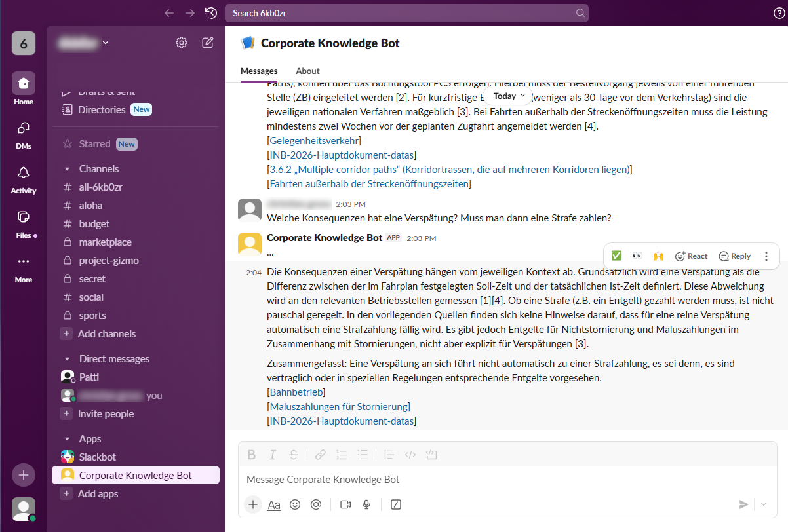Open the history clock icon
This screenshot has width=788, height=532.
211,13
